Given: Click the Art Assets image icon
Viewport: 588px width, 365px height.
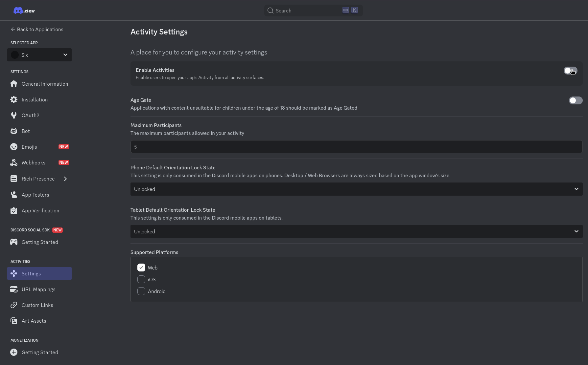Looking at the screenshot, I should [x=14, y=321].
